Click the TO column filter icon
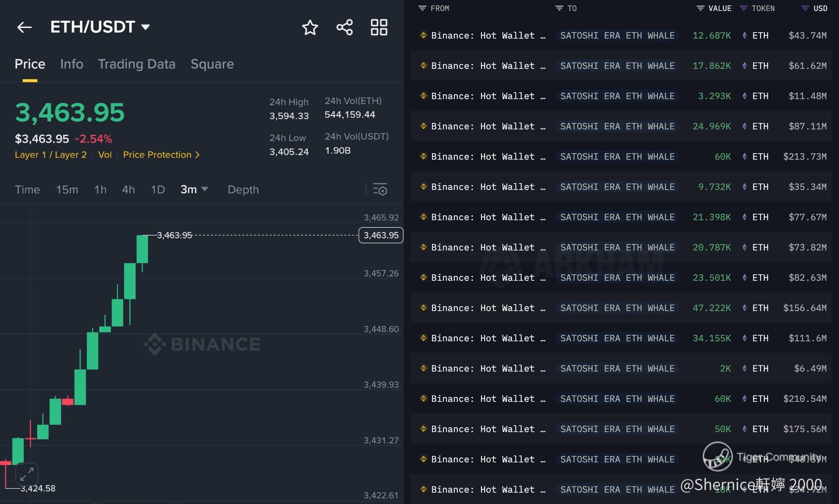Screen dimensions: 839x504 click(x=559, y=8)
